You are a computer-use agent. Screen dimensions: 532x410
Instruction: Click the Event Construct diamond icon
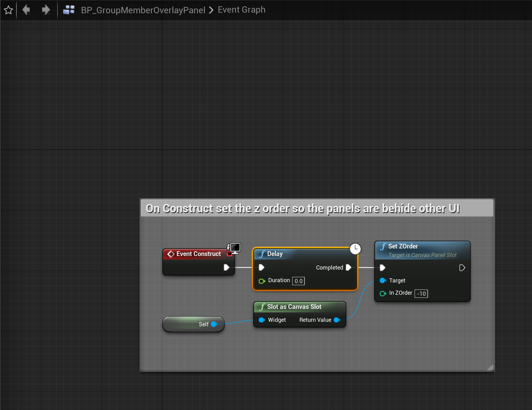click(171, 254)
